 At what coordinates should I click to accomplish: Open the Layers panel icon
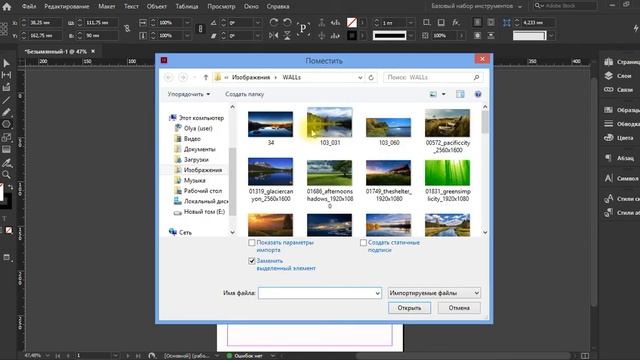pos(609,76)
